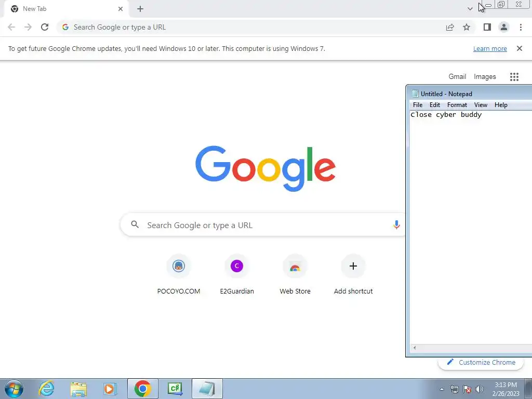The width and height of the screenshot is (532, 399).
Task: Dismiss the Windows 7 update notice
Action: [x=519, y=48]
